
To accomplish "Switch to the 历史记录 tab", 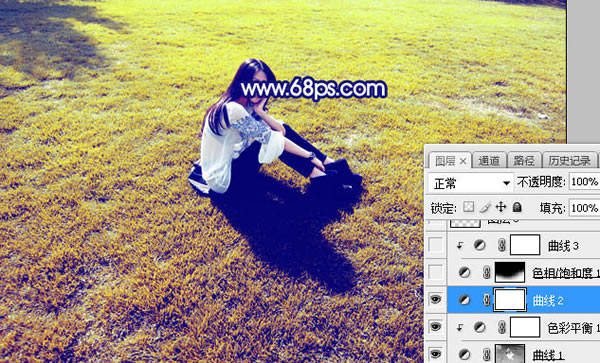I will (569, 161).
